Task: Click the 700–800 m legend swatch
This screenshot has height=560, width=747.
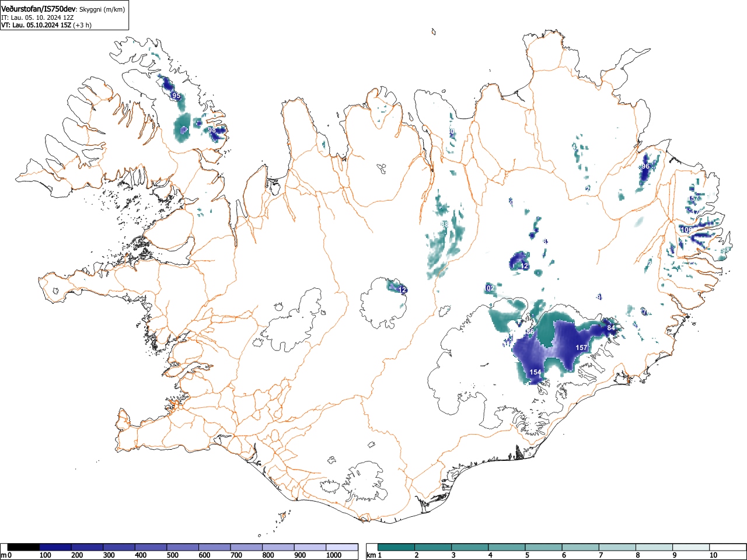Action: (x=246, y=547)
